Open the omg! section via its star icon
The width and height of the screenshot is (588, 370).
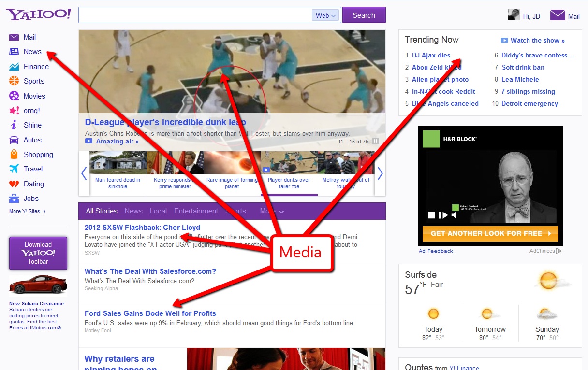(x=15, y=110)
